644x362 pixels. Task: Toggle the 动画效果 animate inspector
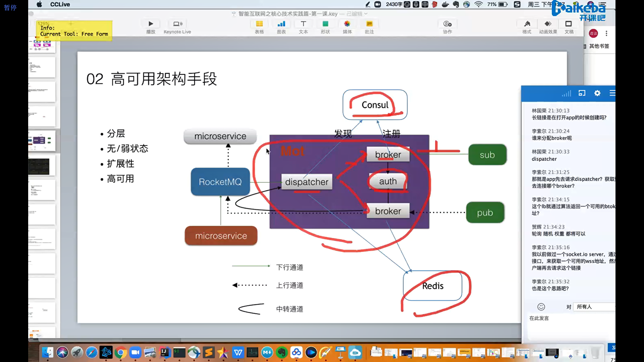tap(548, 24)
